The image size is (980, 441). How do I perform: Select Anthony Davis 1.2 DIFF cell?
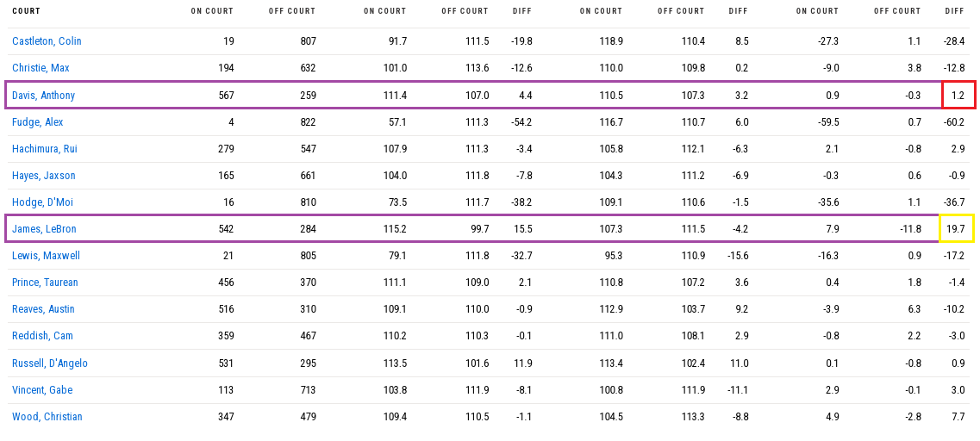958,95
